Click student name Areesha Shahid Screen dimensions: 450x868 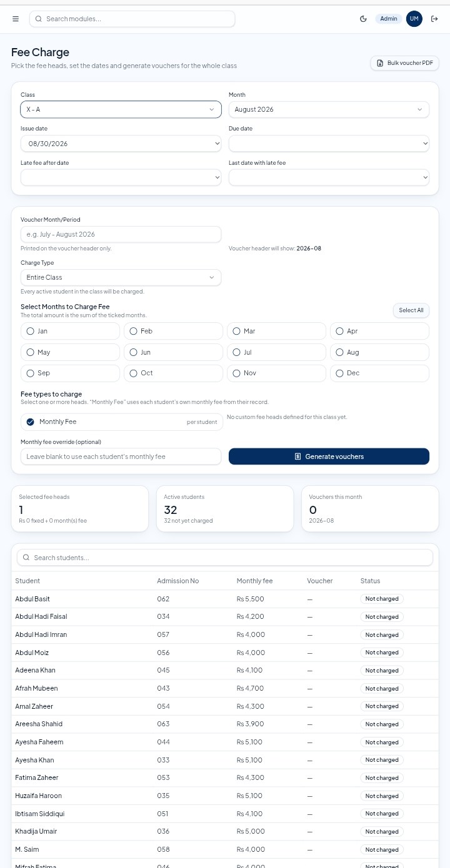(x=39, y=724)
